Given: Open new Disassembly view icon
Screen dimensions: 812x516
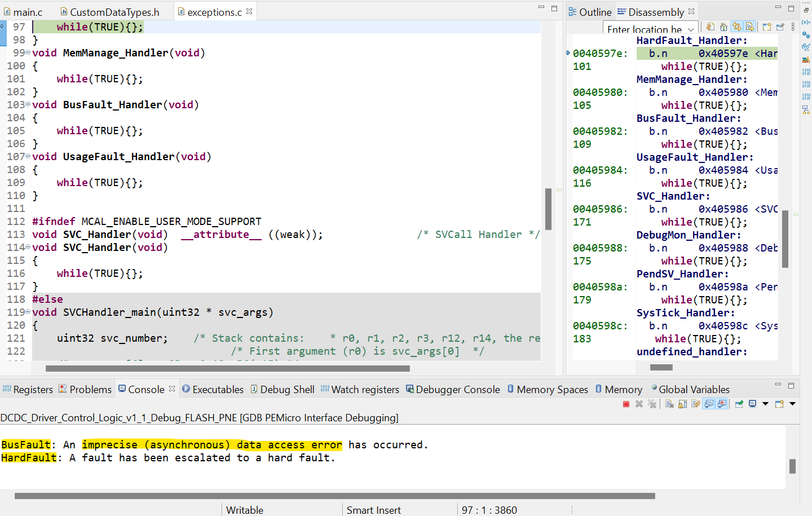Looking at the screenshot, I should coord(767,27).
